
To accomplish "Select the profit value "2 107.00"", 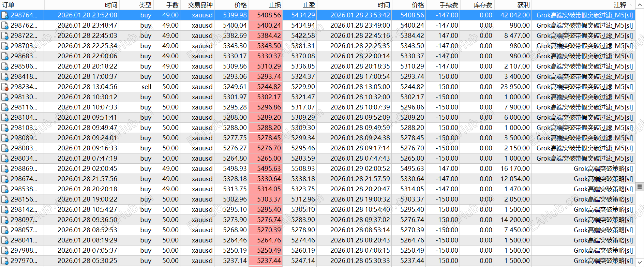I will click(x=517, y=66).
